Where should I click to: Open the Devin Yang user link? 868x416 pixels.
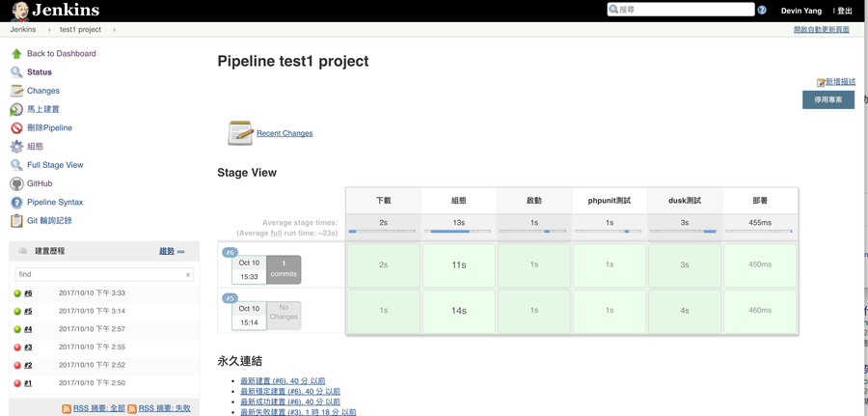pyautogui.click(x=801, y=11)
